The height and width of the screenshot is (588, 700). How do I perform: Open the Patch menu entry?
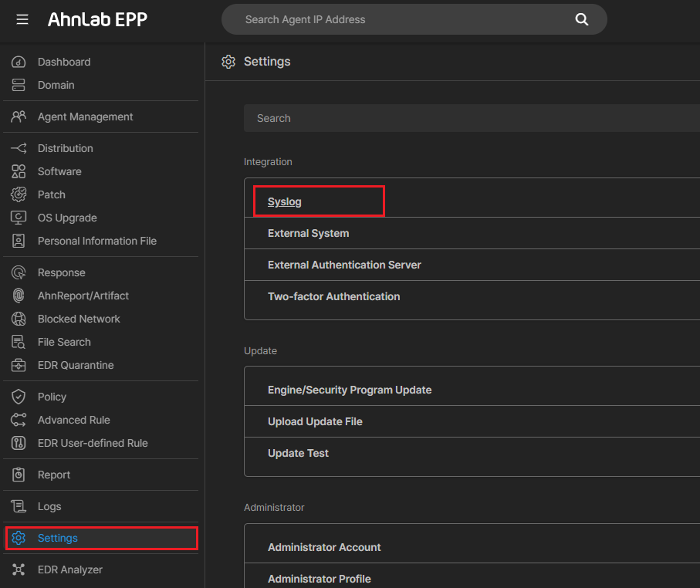tap(52, 194)
